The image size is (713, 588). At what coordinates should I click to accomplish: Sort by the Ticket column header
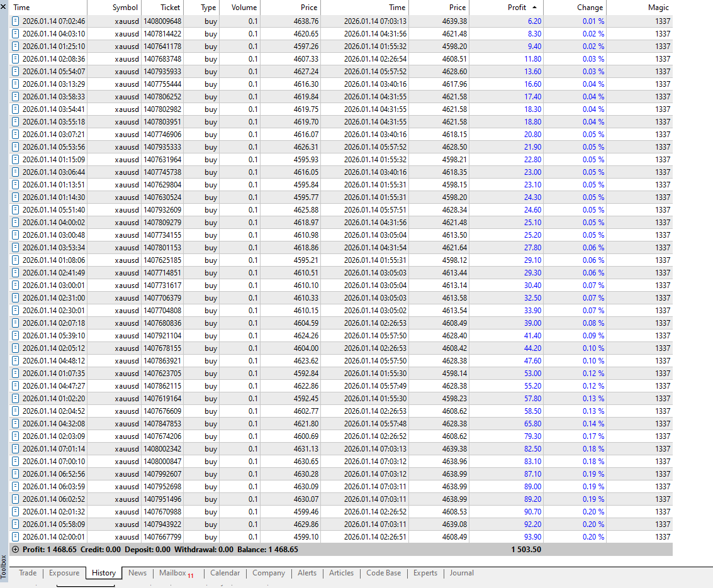coord(162,8)
